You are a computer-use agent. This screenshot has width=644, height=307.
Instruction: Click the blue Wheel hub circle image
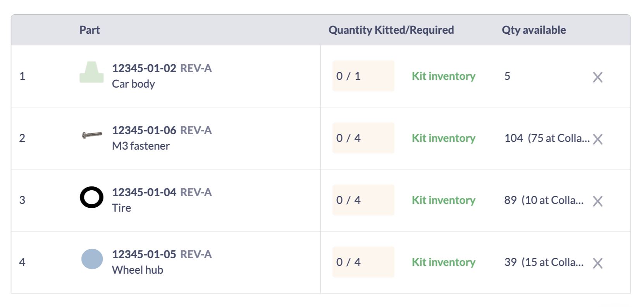pyautogui.click(x=92, y=259)
